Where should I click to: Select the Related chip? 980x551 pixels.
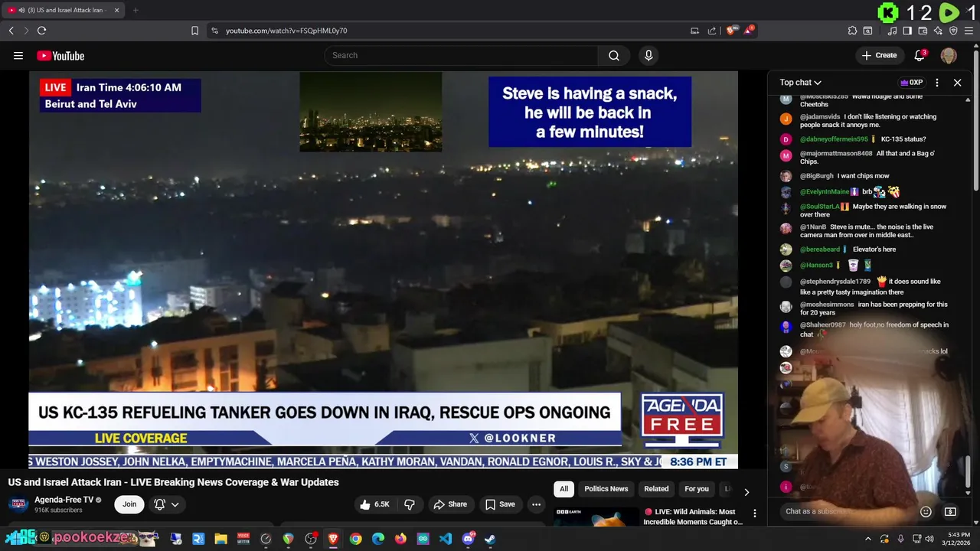[x=656, y=489]
